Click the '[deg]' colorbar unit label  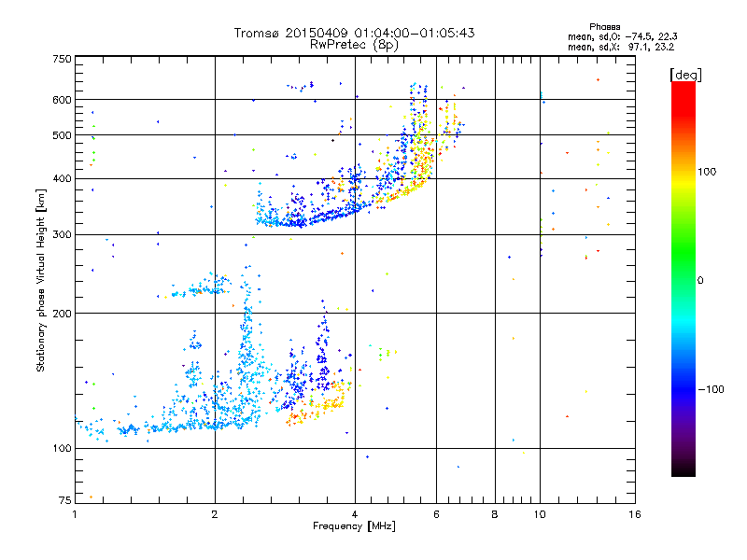685,75
